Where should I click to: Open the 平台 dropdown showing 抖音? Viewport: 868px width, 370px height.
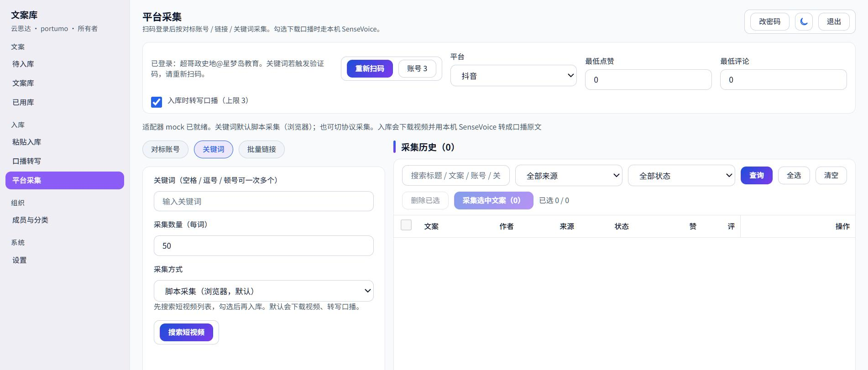click(x=513, y=76)
